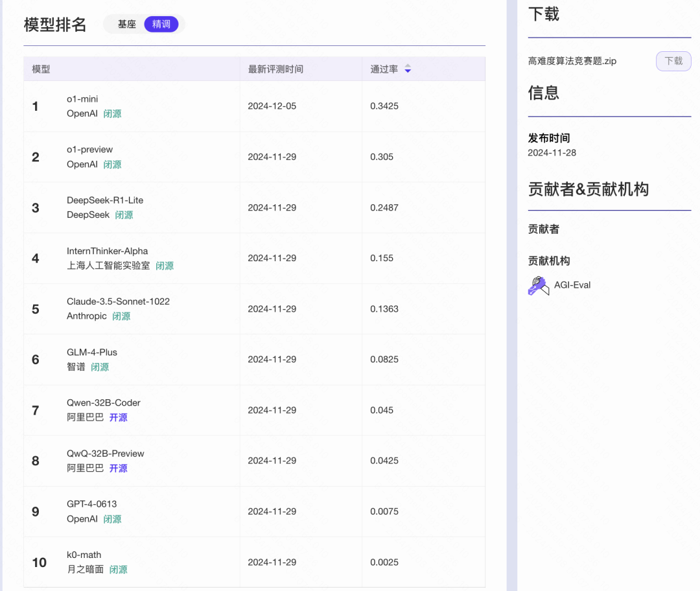Click the 模型排名 page title

[54, 24]
